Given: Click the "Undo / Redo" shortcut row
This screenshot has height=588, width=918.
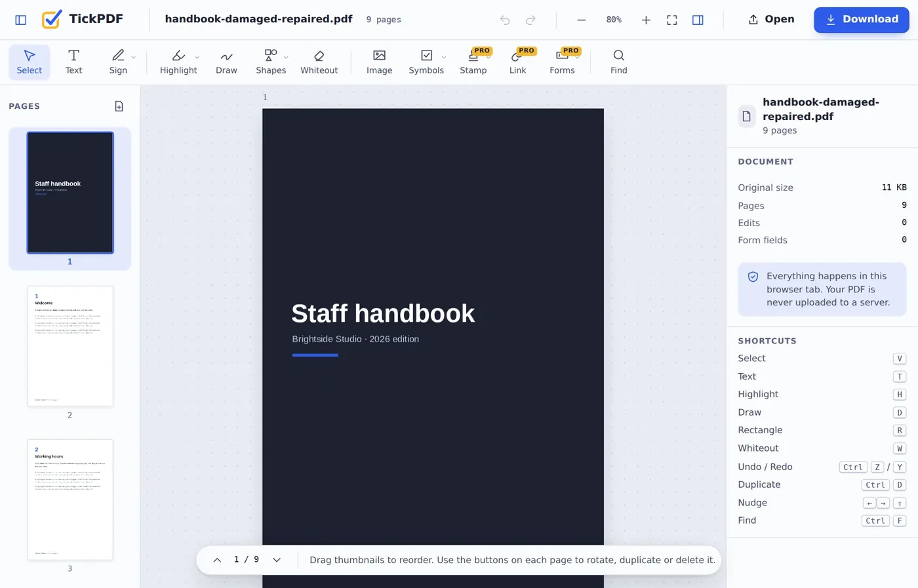Looking at the screenshot, I should [822, 467].
